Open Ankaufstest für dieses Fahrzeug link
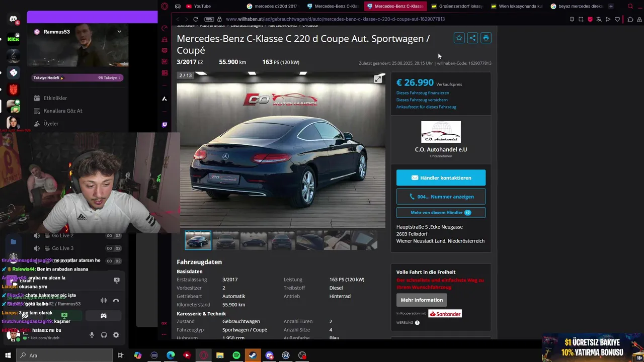This screenshot has height=362, width=644. [x=426, y=107]
